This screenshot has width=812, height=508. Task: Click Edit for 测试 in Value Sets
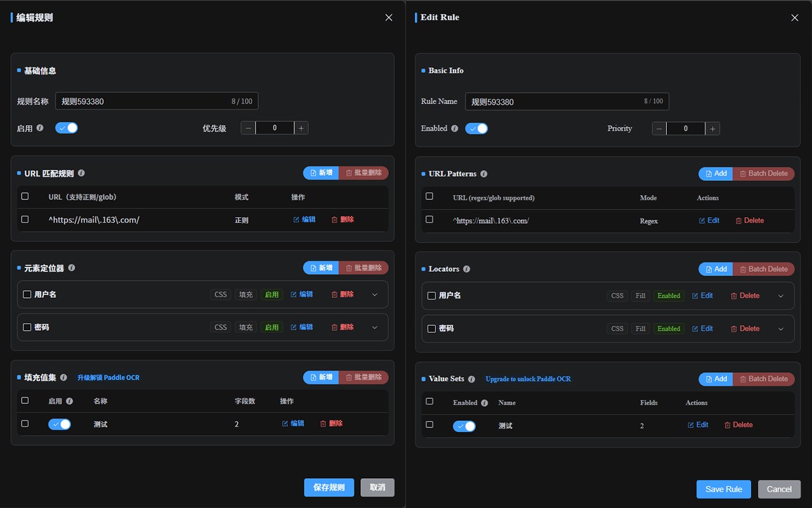(698, 425)
